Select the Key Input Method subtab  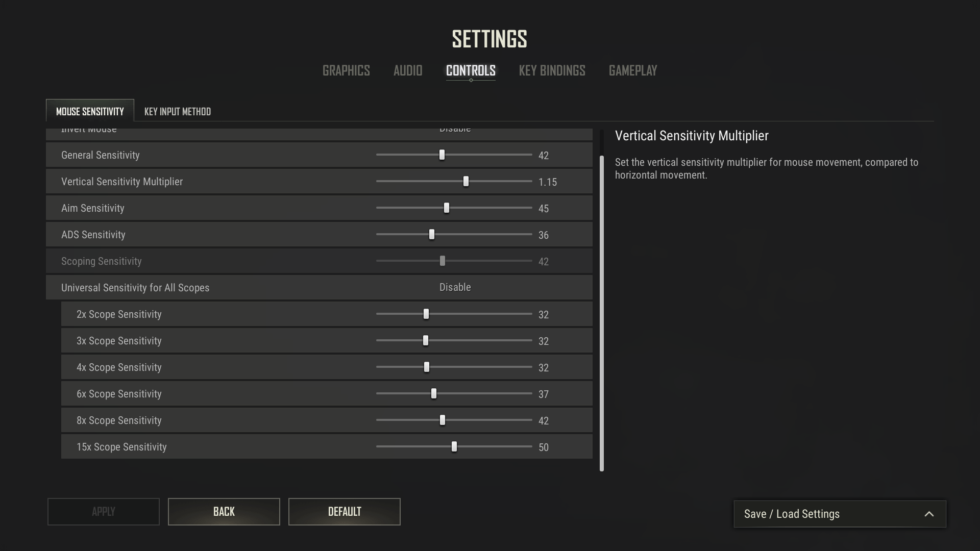point(177,111)
